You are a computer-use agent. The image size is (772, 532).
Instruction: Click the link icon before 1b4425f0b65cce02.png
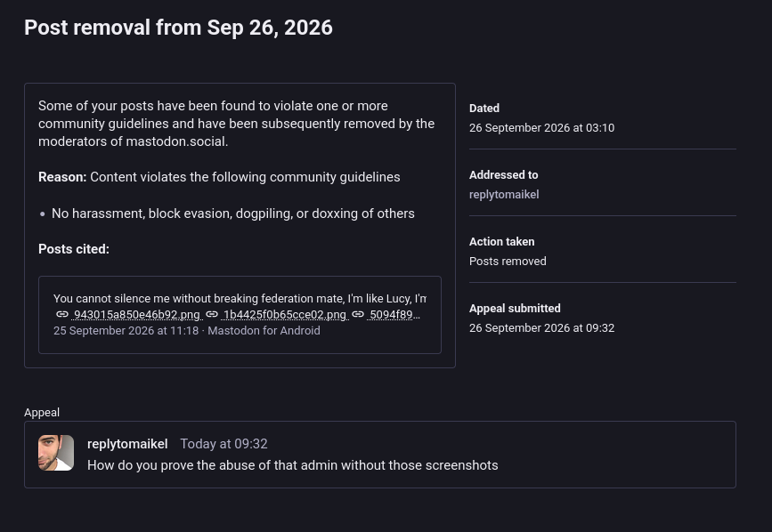(212, 314)
